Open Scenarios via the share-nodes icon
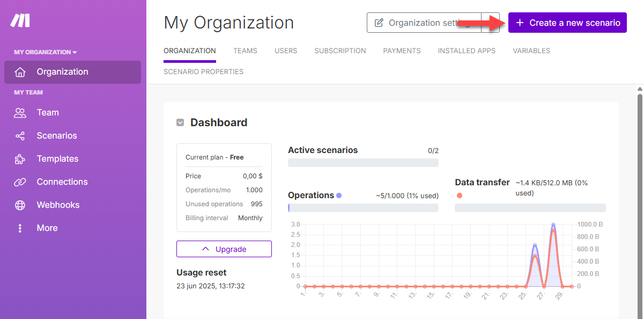The width and height of the screenshot is (644, 319). [20, 136]
